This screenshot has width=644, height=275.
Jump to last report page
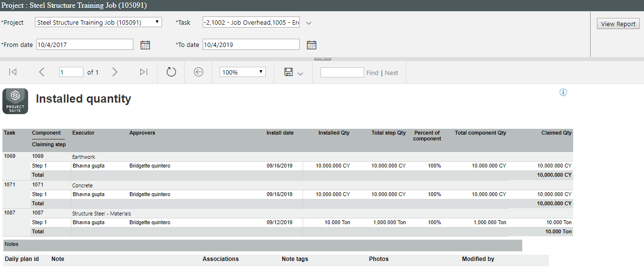coord(144,72)
